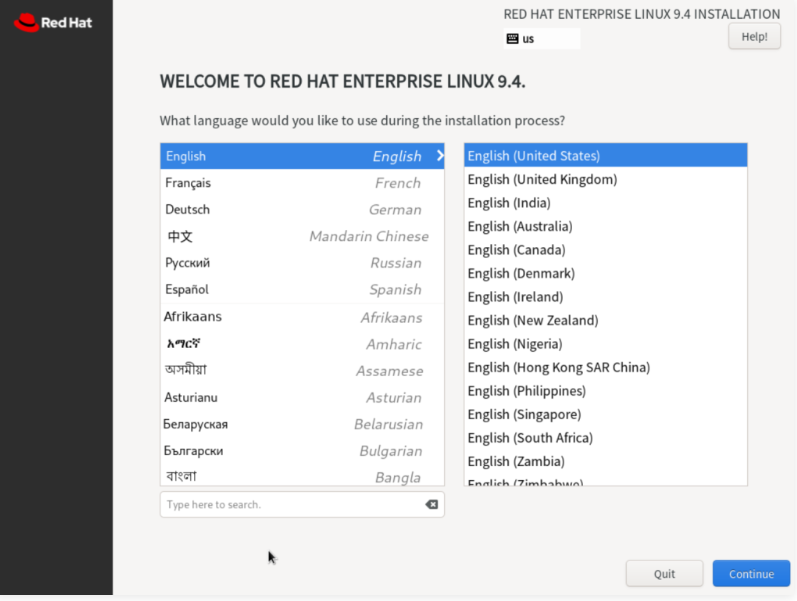Screen dimensions: 797x601
Task: Choose English (Australia) locale
Action: pyautogui.click(x=605, y=226)
